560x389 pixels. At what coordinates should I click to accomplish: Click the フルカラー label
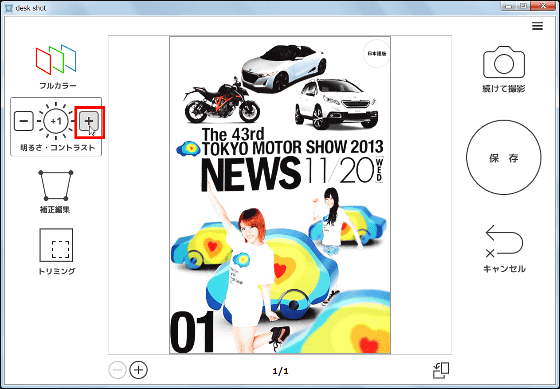click(x=58, y=86)
